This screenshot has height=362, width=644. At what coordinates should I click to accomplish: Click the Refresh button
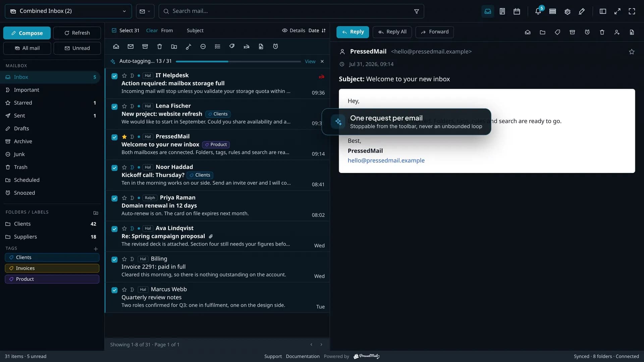77,33
